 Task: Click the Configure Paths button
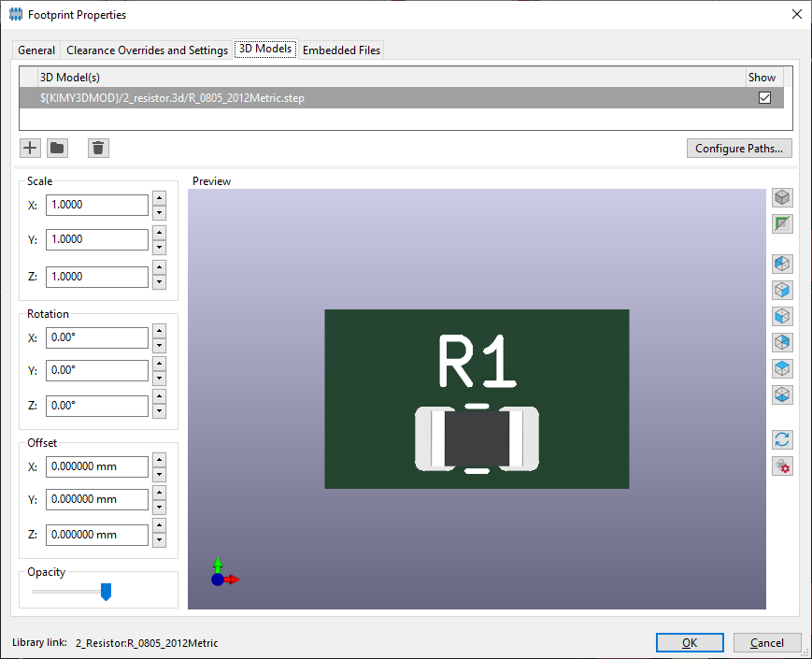point(739,149)
